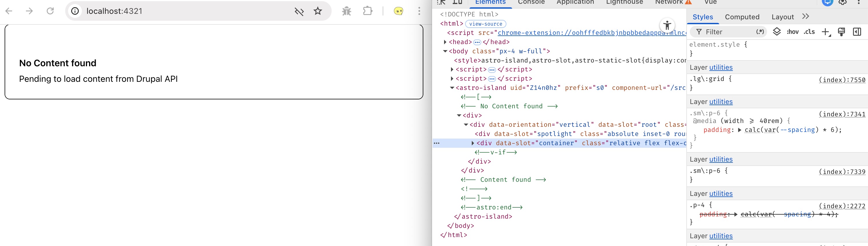Click the element.style rule block

[777, 49]
